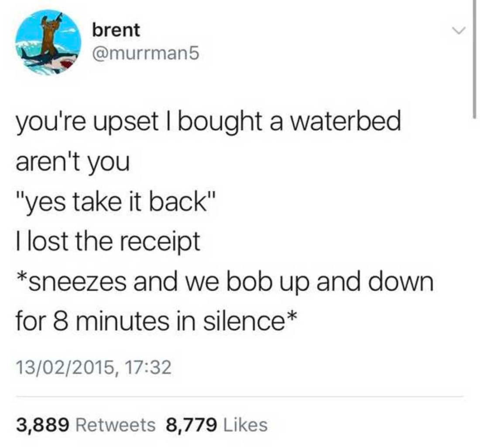The image size is (480, 448).
Task: Open the "Likes" label
Action: (x=246, y=425)
